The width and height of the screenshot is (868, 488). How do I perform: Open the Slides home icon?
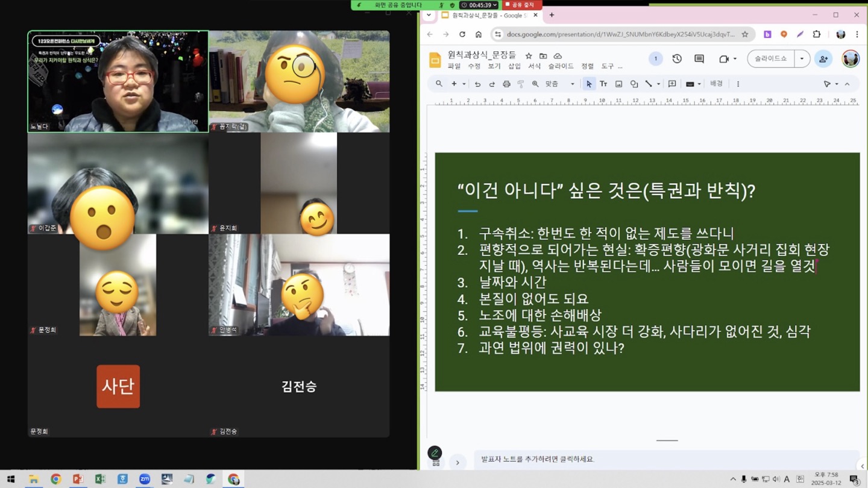(x=435, y=60)
